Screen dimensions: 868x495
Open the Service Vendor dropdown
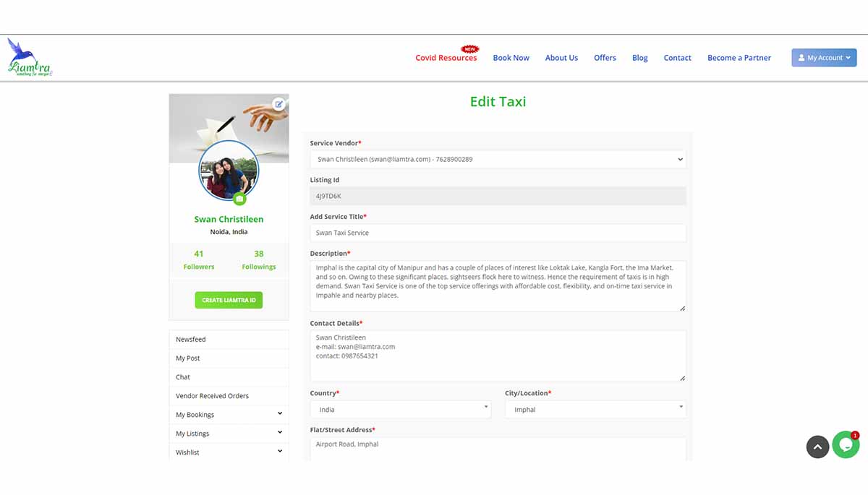(x=498, y=159)
